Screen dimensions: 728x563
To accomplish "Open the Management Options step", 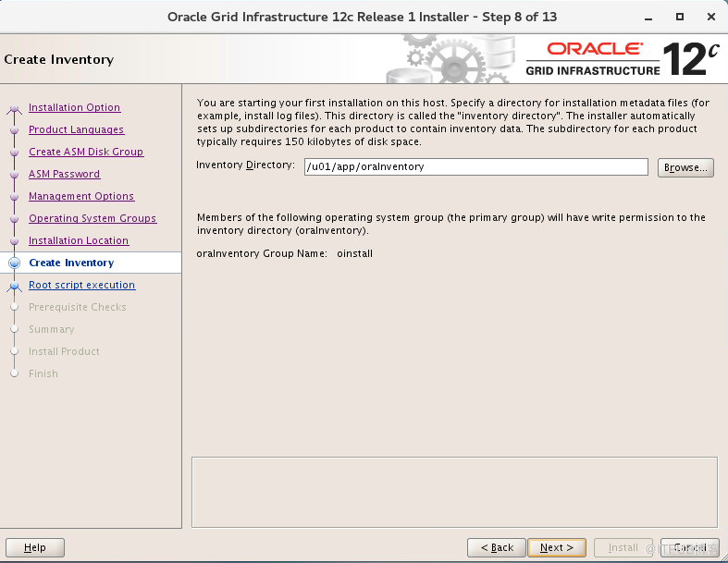I will point(81,196).
